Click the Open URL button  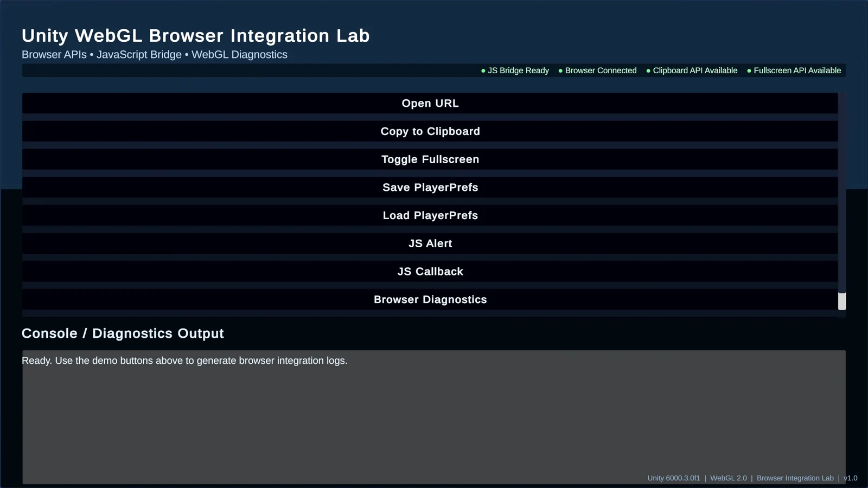[x=430, y=103]
